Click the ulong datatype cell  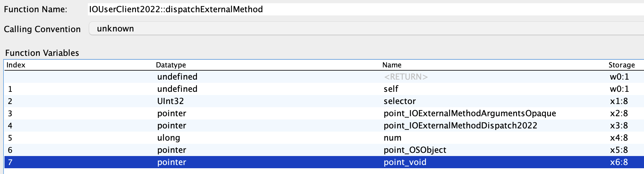(x=169, y=138)
